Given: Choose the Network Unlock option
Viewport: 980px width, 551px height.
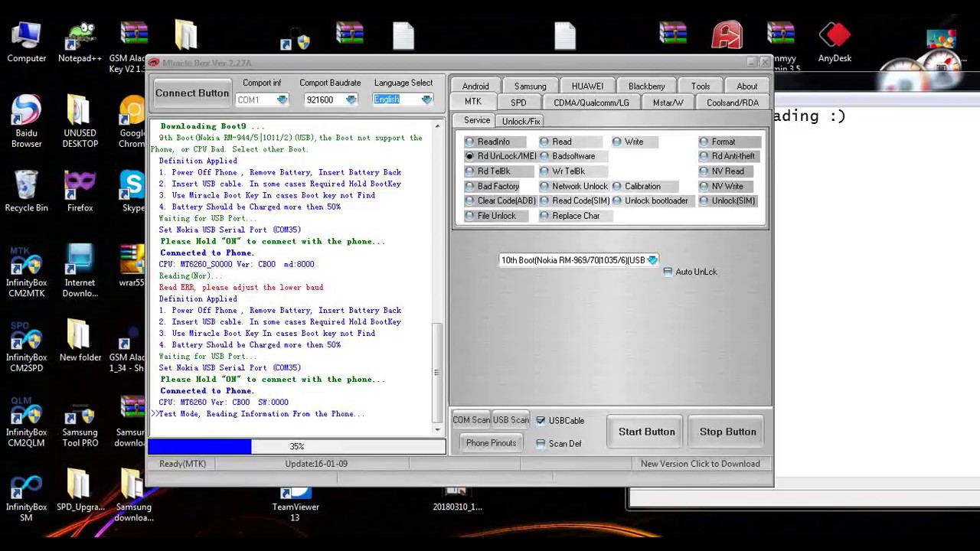Looking at the screenshot, I should click(573, 186).
